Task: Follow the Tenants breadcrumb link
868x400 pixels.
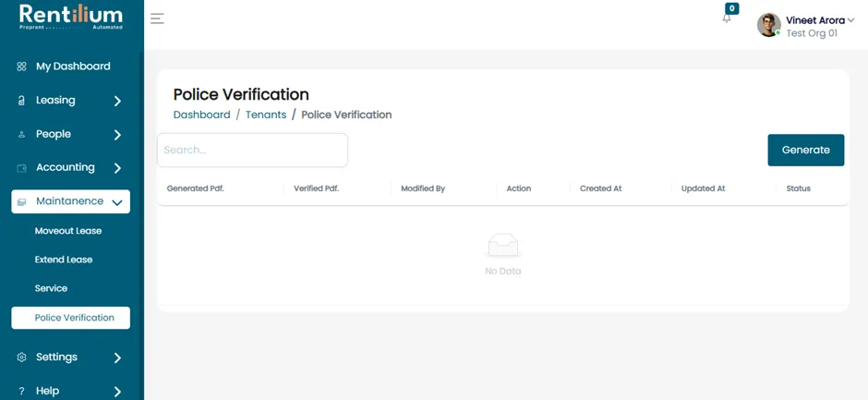Action: coord(266,115)
